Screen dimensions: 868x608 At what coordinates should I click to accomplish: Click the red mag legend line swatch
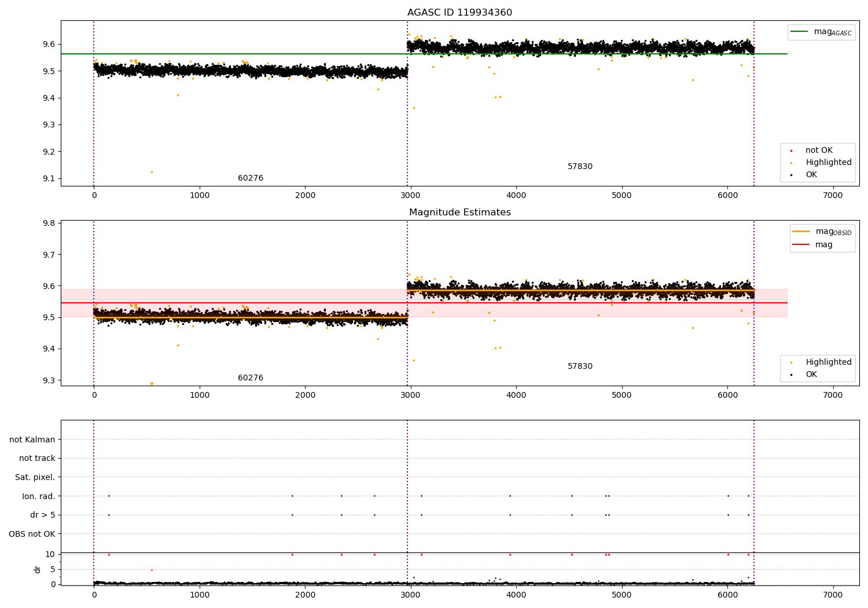coord(801,244)
